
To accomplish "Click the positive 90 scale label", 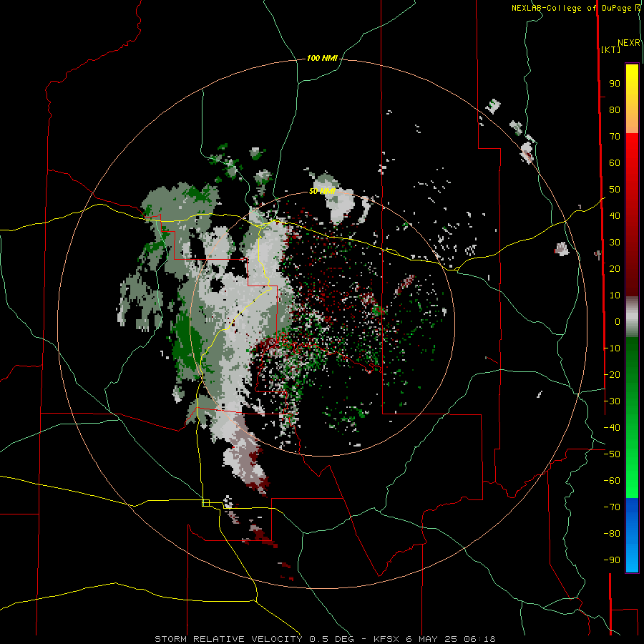I will (x=615, y=84).
